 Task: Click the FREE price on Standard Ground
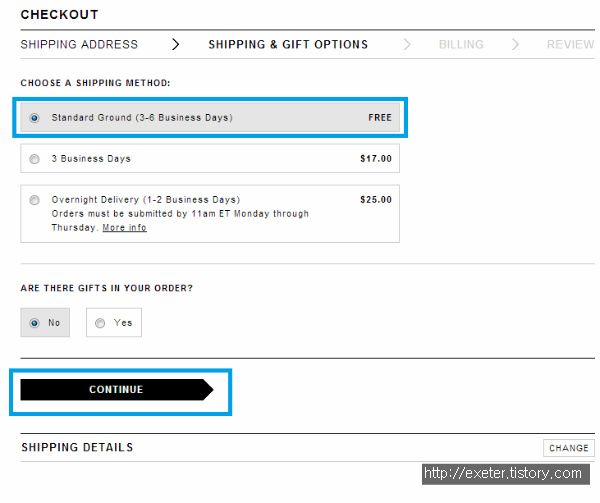(x=380, y=118)
